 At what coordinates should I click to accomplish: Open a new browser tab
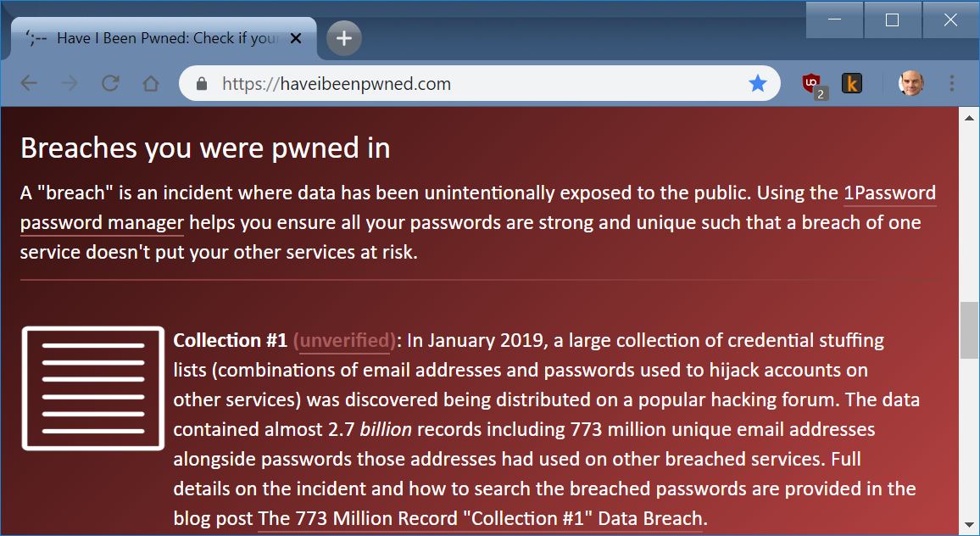coord(344,38)
